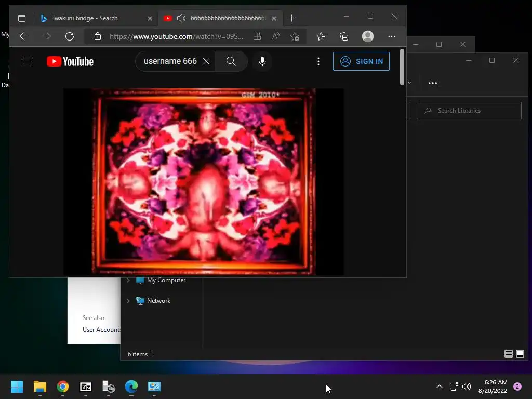This screenshot has width=532, height=399.
Task: Refresh the YouTube page
Action: coord(70,36)
